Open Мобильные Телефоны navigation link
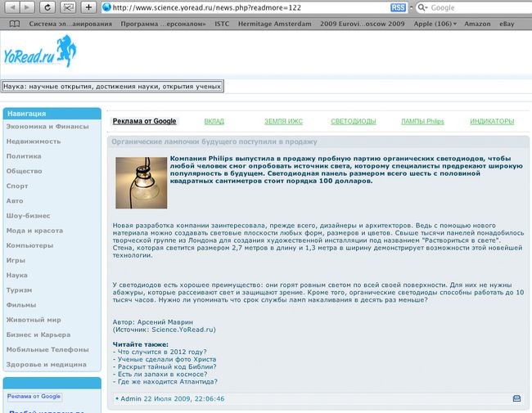Screen dimensions: 532x413 [x=47, y=349]
